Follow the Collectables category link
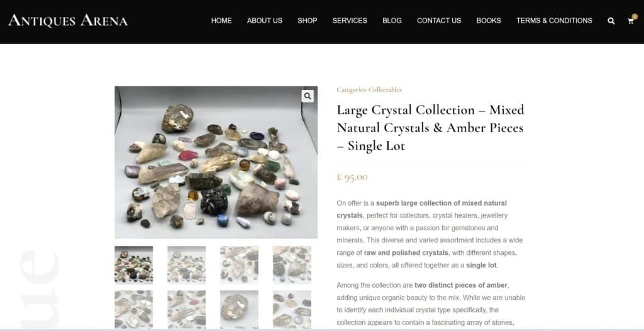The width and height of the screenshot is (644, 331). [385, 89]
